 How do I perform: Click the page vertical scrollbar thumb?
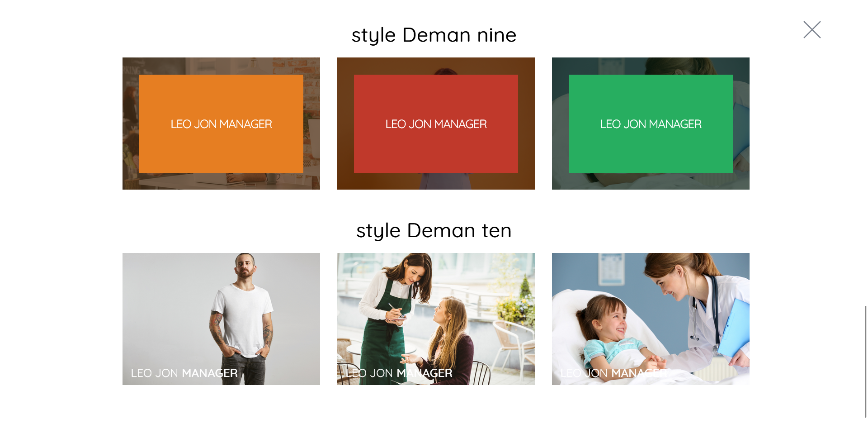click(866, 362)
